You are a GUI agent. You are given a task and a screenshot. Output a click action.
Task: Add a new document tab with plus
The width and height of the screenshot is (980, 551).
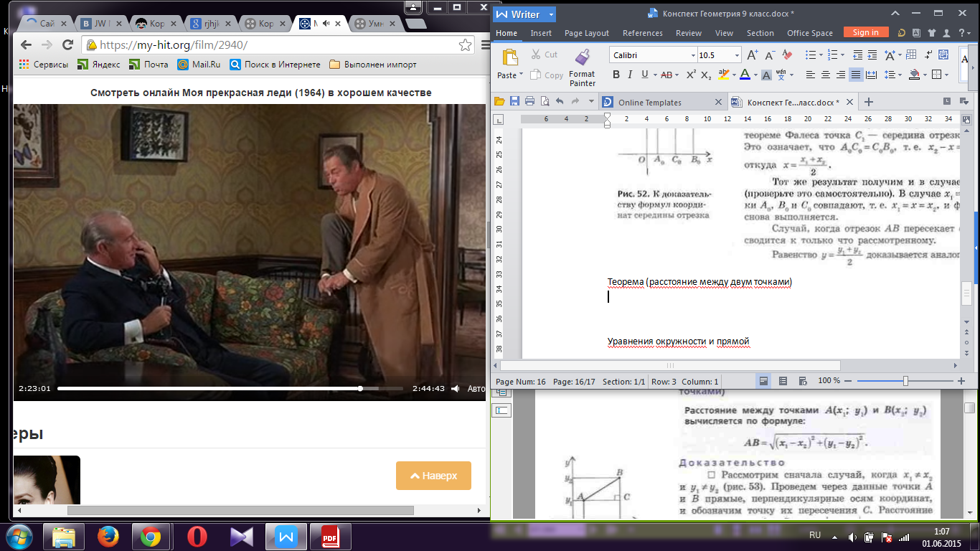click(869, 102)
